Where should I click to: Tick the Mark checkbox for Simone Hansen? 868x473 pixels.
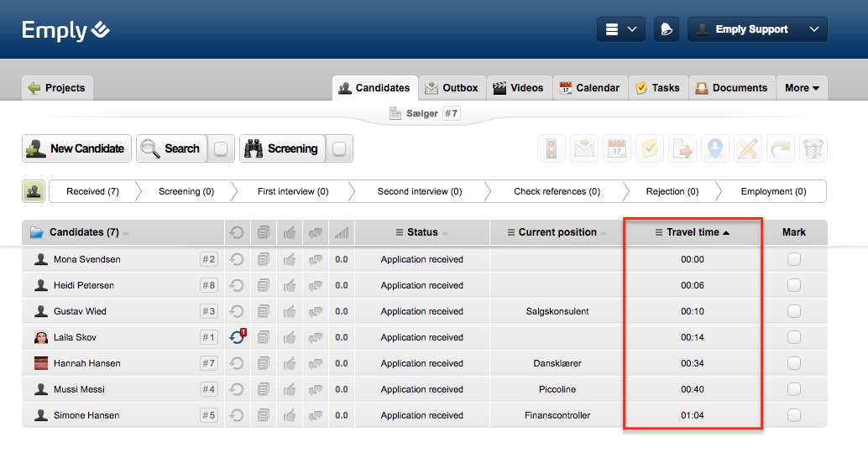point(794,415)
